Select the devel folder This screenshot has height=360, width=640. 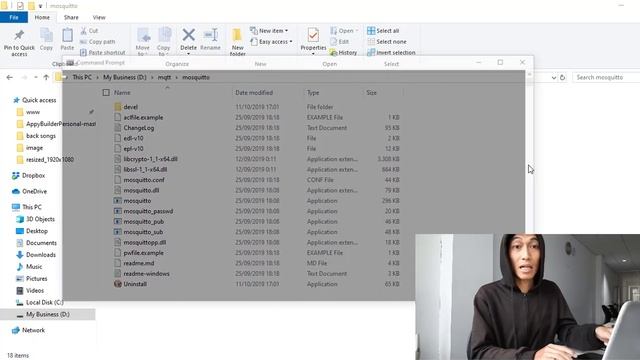131,107
